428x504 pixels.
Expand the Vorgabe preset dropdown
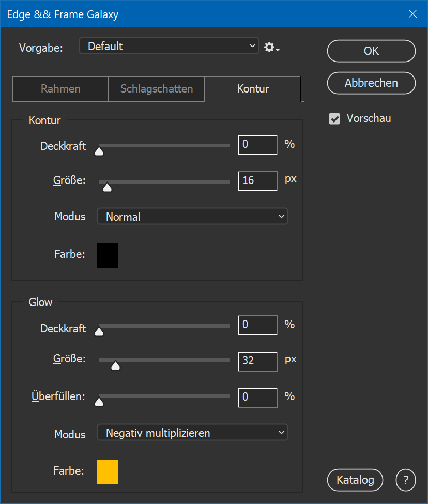click(169, 46)
